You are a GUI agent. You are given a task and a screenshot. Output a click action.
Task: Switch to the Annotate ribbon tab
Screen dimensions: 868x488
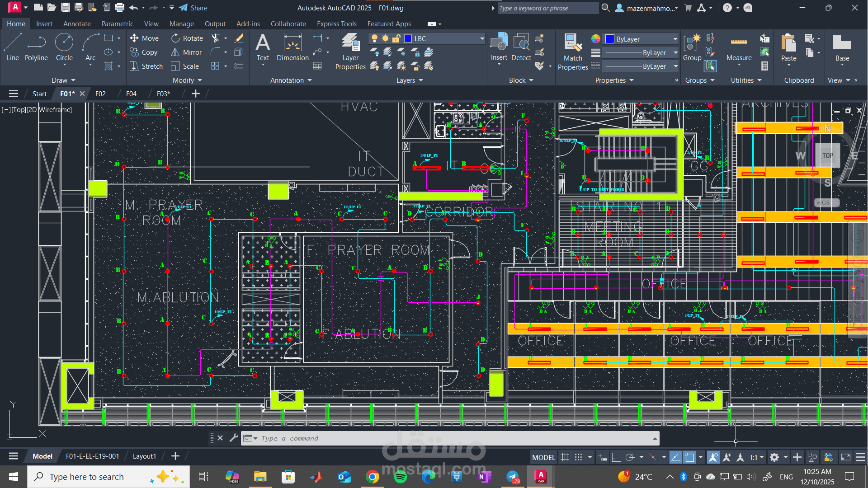tap(77, 24)
